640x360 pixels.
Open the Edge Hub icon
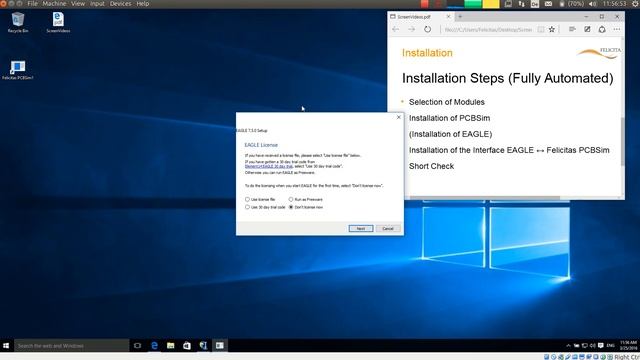(572, 29)
